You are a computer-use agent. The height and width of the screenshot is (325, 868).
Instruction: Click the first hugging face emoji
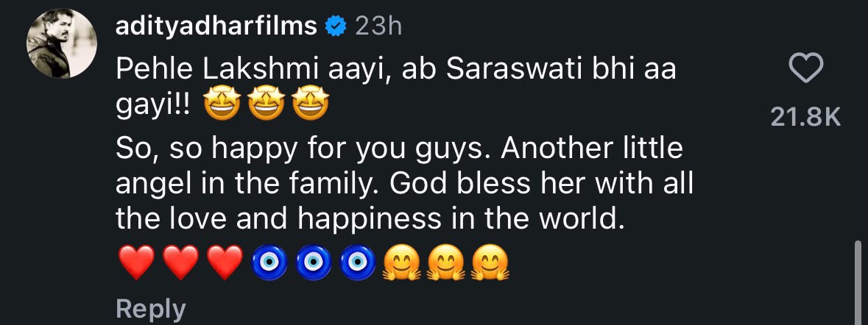(x=403, y=262)
